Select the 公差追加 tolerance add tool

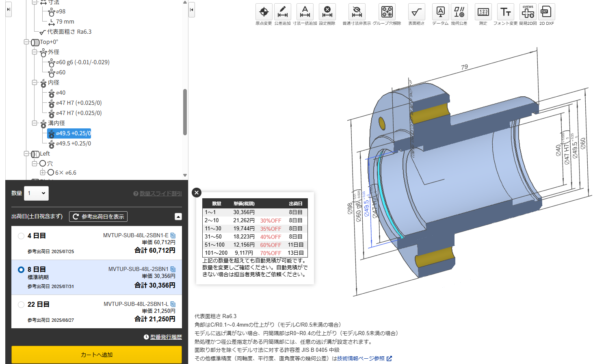282,12
